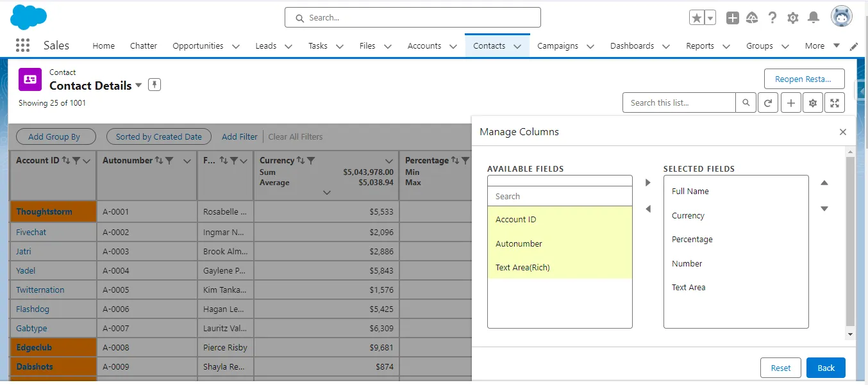The image size is (868, 385).
Task: View notifications via the bell icon
Action: click(x=814, y=17)
